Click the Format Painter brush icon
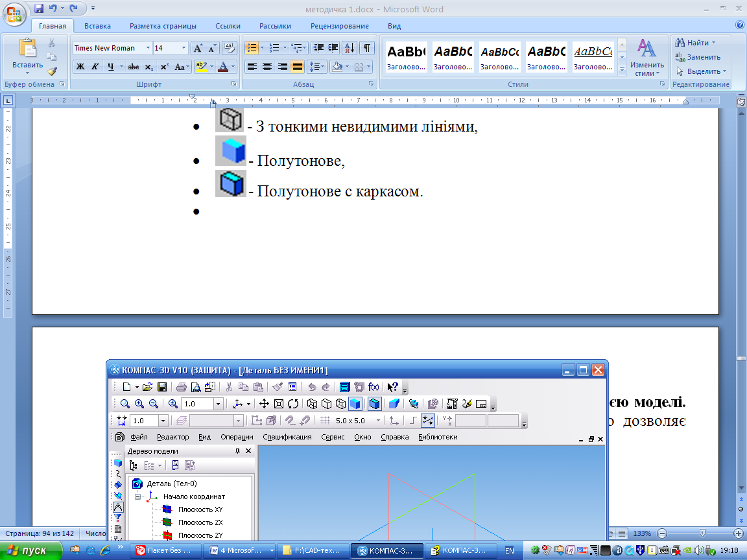 pyautogui.click(x=52, y=71)
